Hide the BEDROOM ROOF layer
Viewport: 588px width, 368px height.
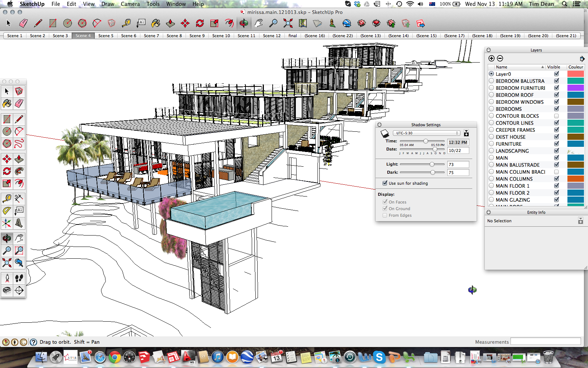(x=556, y=95)
